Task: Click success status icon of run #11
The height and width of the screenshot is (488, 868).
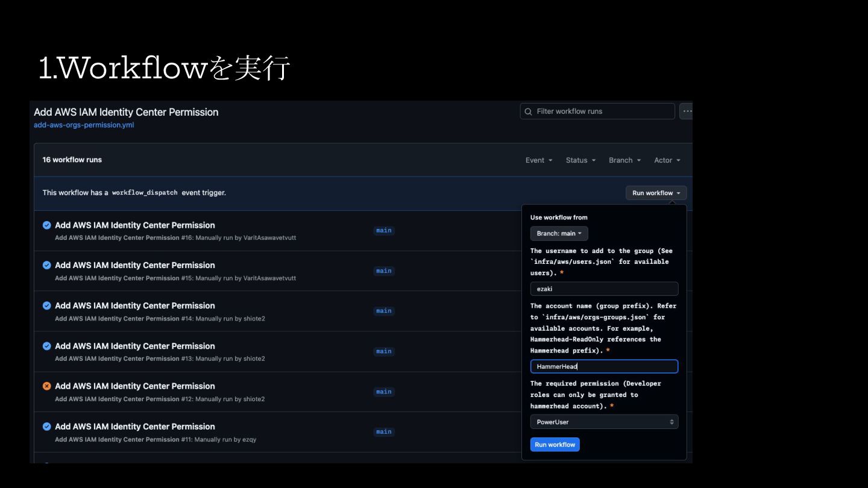Action: tap(46, 427)
